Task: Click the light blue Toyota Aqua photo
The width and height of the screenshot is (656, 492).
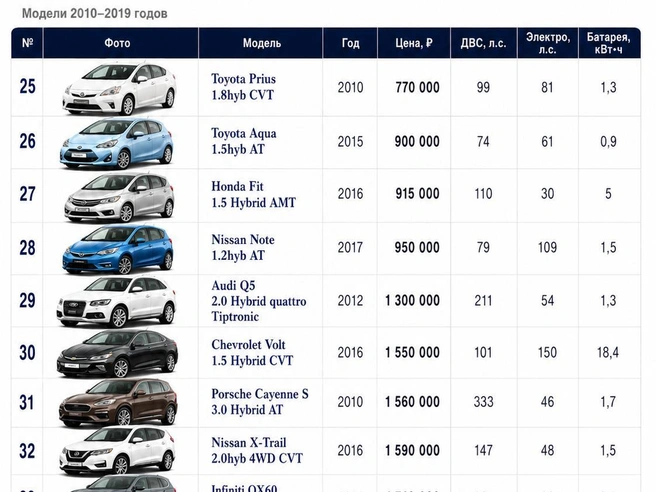Action: pos(117,143)
